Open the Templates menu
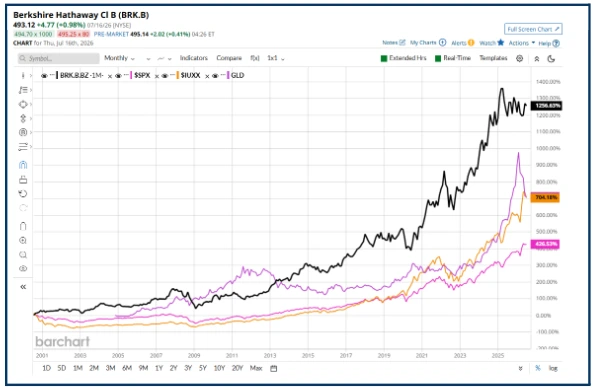The height and width of the screenshot is (390, 594). pyautogui.click(x=493, y=58)
